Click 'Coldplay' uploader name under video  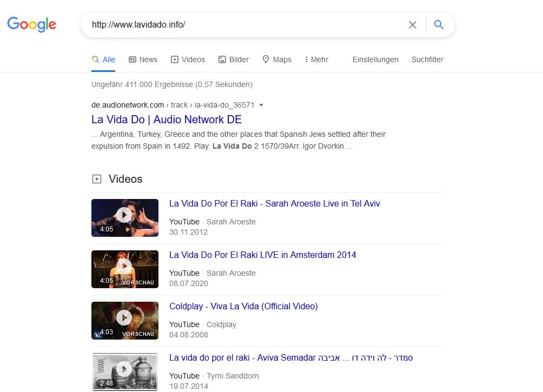tap(221, 324)
